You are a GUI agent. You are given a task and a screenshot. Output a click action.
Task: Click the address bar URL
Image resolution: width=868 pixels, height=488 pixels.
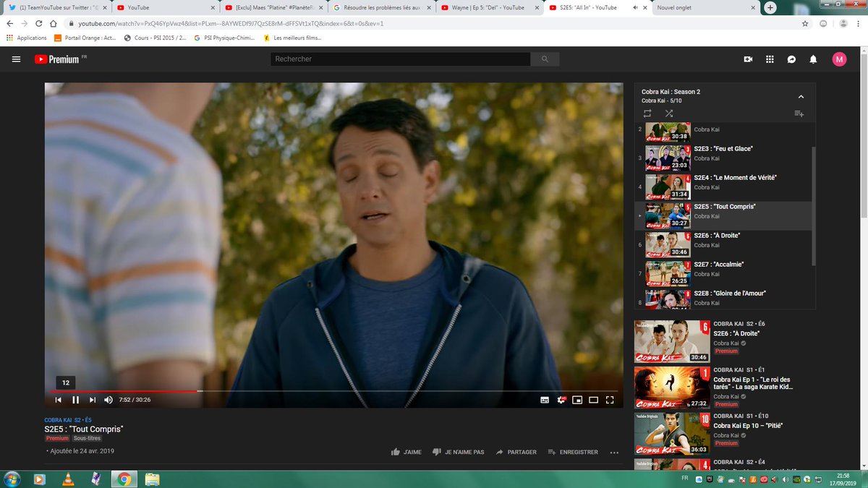point(231,23)
